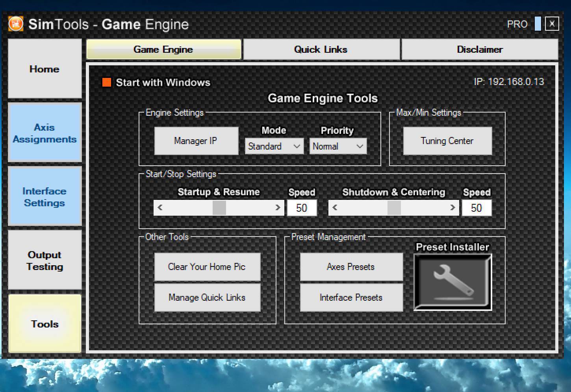
Task: Click the PRO label in title bar
Action: pos(517,24)
